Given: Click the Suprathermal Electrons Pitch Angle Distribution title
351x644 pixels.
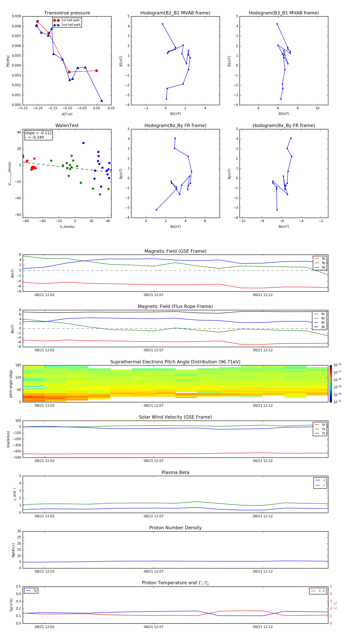Looking at the screenshot, I should (175, 362).
